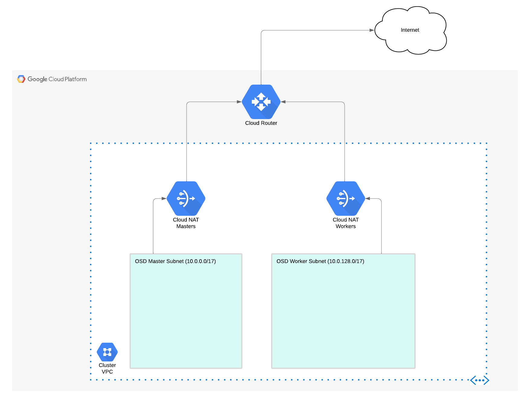Click the Cloud Router caption text
The height and width of the screenshot is (411, 532).
[261, 123]
